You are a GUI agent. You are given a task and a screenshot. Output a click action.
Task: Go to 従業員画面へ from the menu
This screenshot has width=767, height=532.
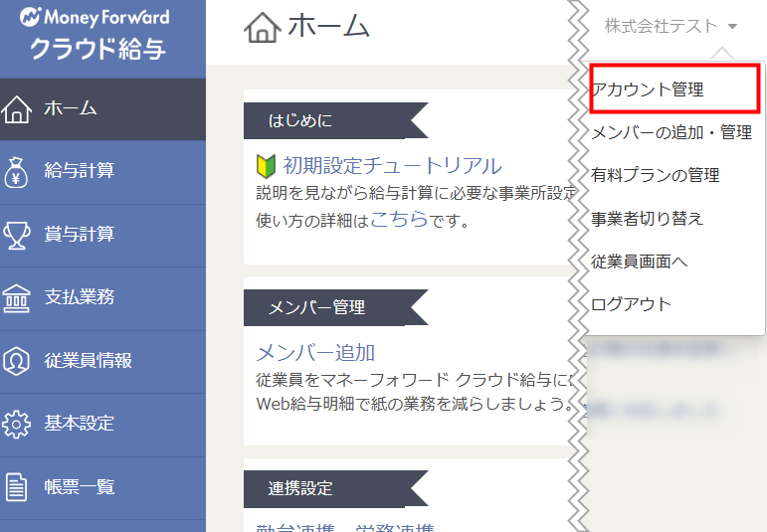pos(640,262)
